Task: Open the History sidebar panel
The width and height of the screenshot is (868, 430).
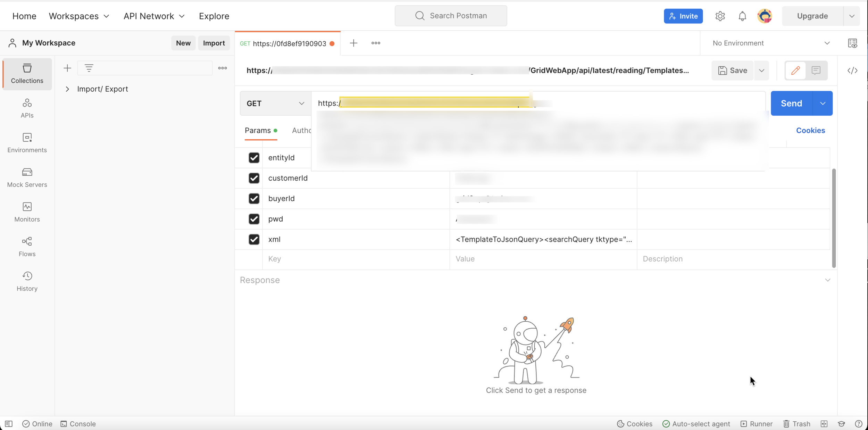Action: tap(27, 282)
